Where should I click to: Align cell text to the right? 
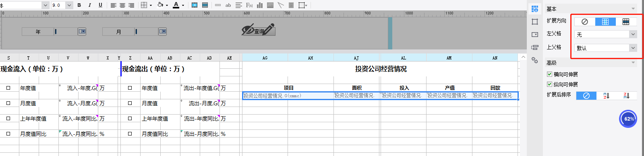(x=131, y=5)
